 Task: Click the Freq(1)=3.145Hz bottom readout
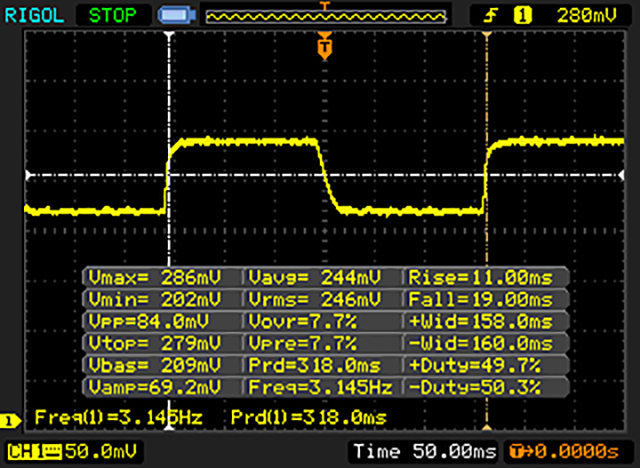(119, 417)
